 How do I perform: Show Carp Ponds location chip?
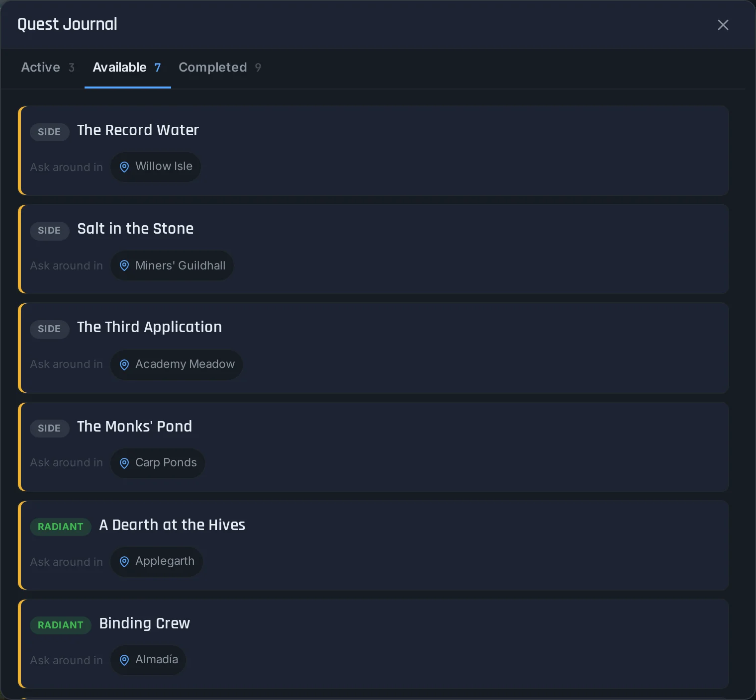pyautogui.click(x=158, y=463)
